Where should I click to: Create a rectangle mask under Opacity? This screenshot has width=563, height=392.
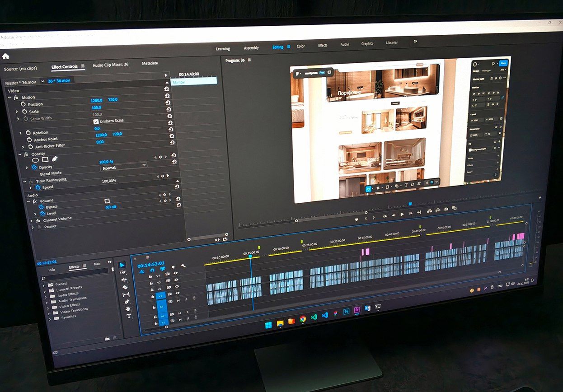click(x=45, y=159)
